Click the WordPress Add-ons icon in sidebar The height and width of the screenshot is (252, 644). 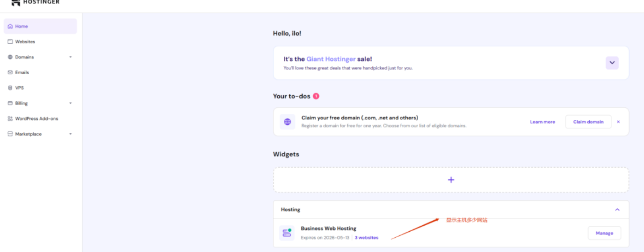click(x=10, y=118)
